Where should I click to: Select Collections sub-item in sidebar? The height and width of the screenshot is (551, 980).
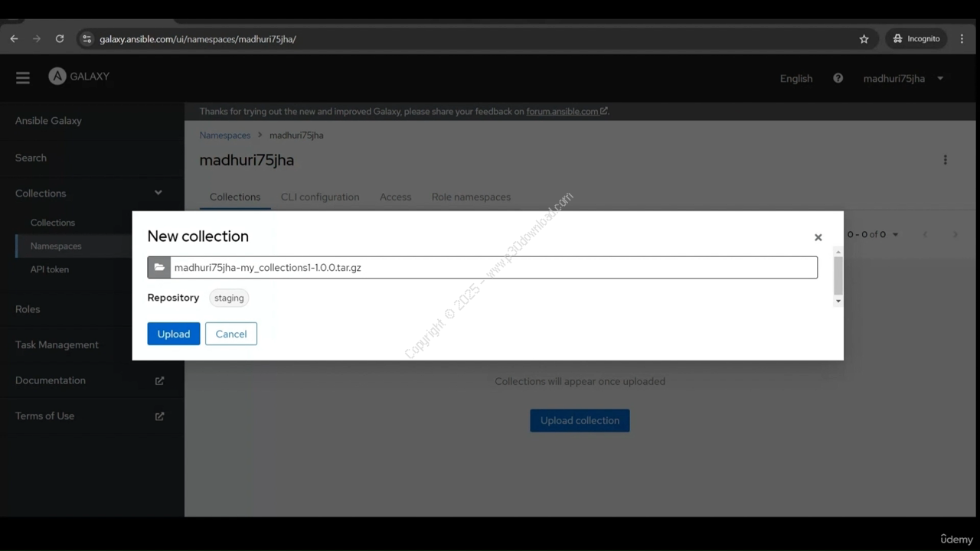click(53, 223)
